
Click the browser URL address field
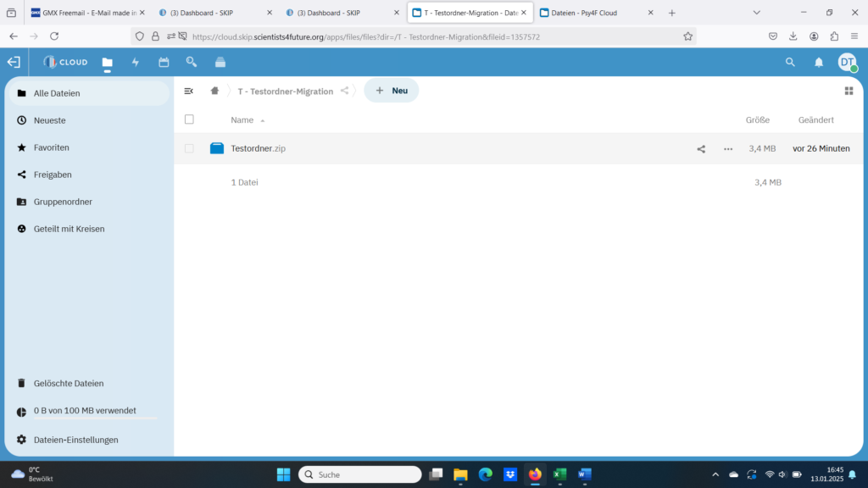click(x=424, y=36)
